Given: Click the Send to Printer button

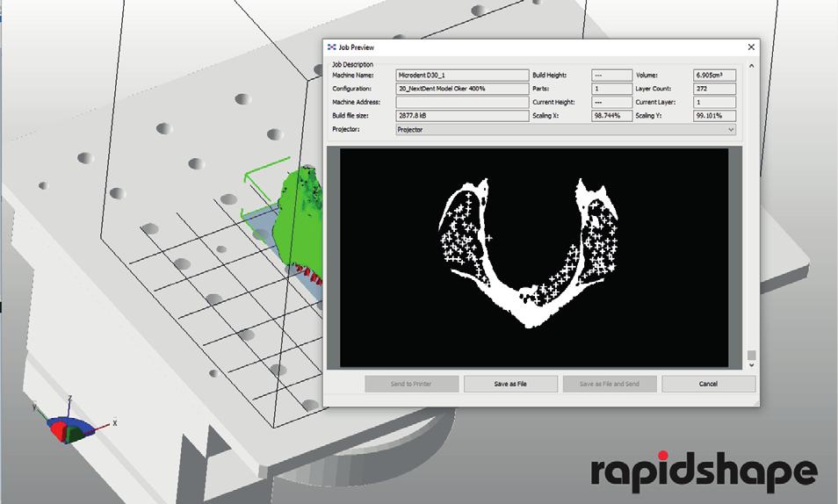Looking at the screenshot, I should 411,384.
